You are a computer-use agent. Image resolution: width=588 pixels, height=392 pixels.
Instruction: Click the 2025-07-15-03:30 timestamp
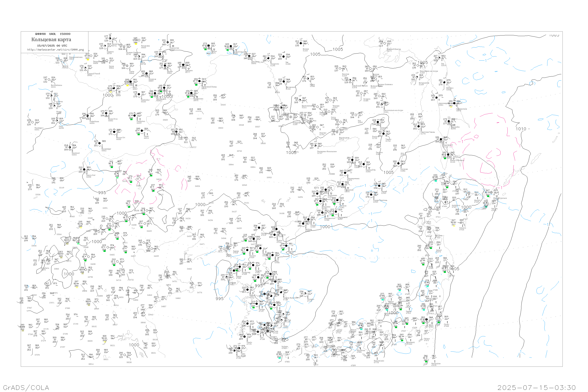click(536, 387)
